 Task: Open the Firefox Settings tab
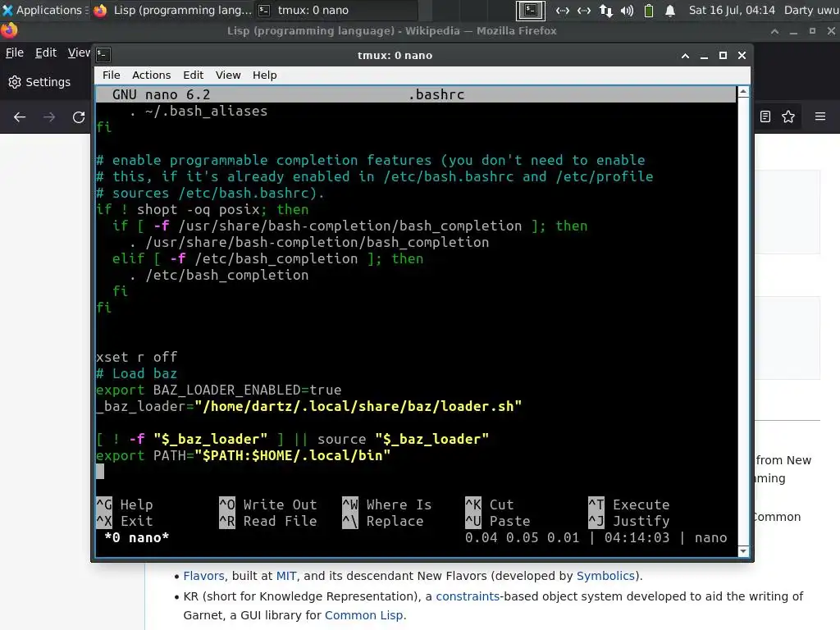pos(40,82)
